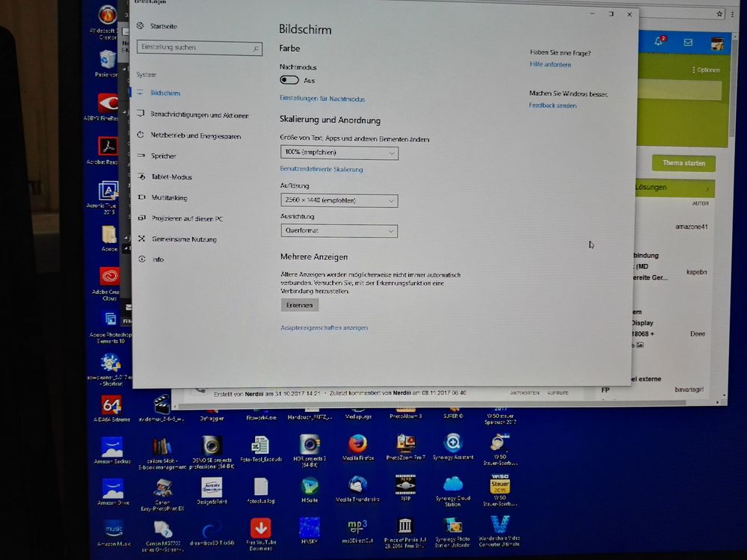The height and width of the screenshot is (560, 747).
Task: Expand the Auflösung resolution dropdown
Action: [339, 200]
